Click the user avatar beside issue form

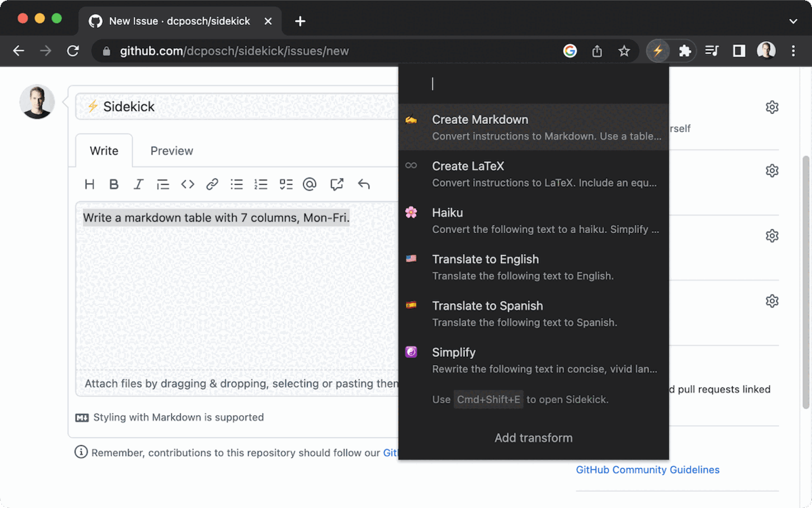click(x=37, y=102)
